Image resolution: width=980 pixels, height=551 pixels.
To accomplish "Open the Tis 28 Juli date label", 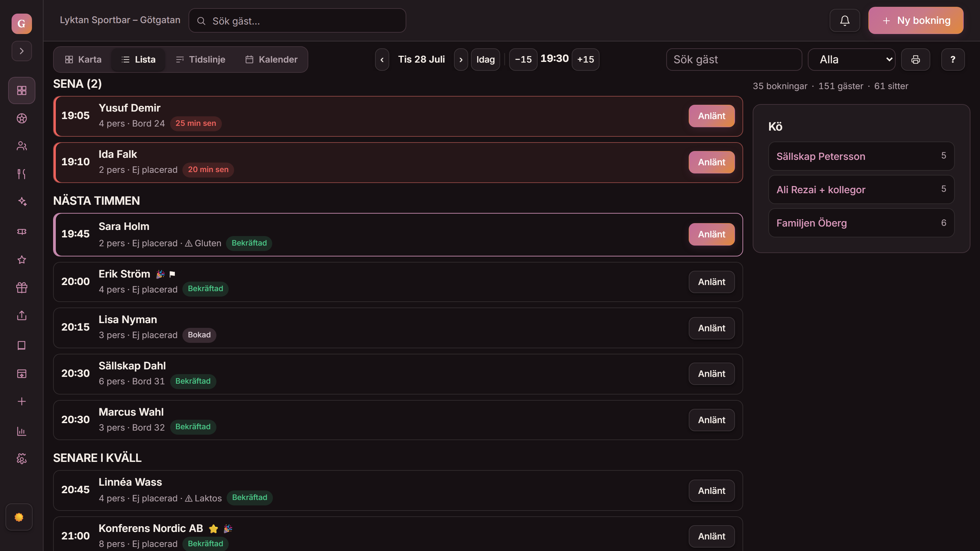I will coord(421,59).
